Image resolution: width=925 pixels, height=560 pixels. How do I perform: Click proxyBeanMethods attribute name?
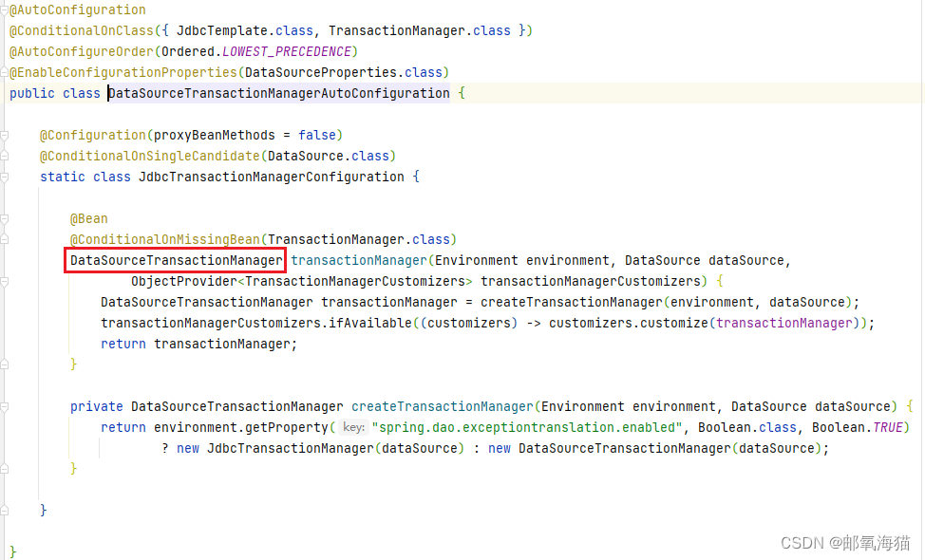click(214, 135)
